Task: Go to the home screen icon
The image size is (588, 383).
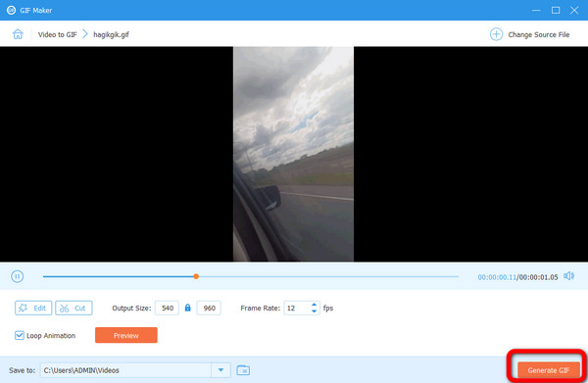Action: point(18,34)
